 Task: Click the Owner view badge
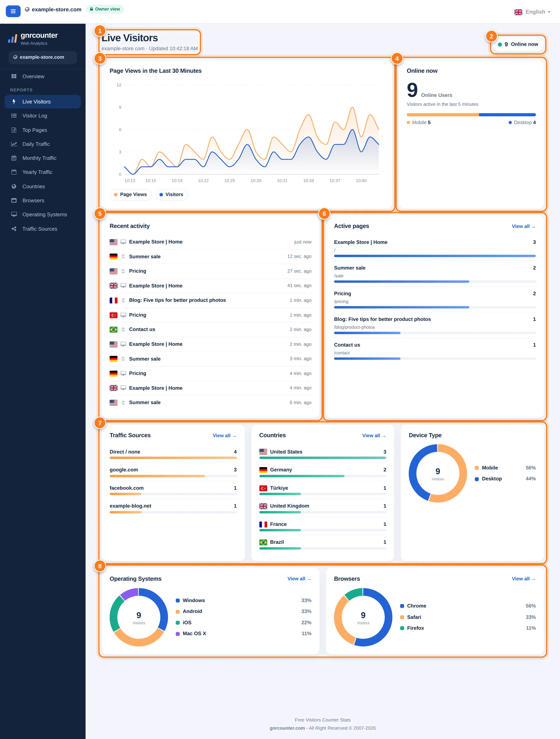click(x=105, y=9)
